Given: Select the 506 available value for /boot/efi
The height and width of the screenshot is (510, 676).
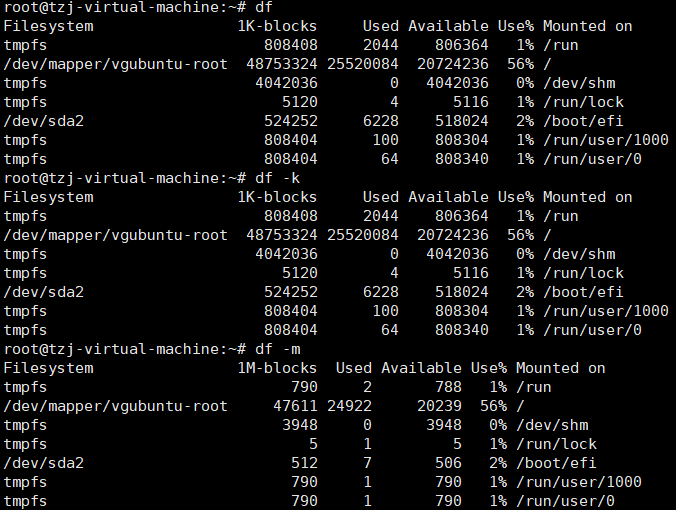Looking at the screenshot, I should click(448, 463).
